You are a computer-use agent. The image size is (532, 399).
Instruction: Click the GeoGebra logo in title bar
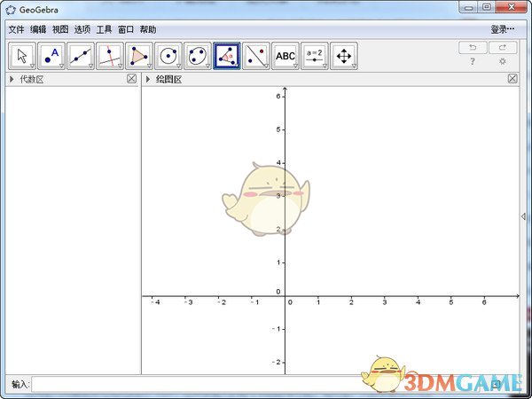tap(11, 10)
